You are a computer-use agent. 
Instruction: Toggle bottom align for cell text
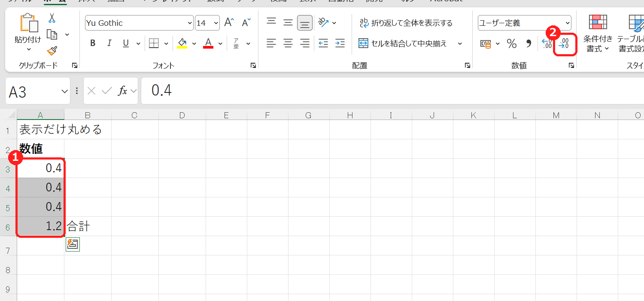click(x=305, y=23)
